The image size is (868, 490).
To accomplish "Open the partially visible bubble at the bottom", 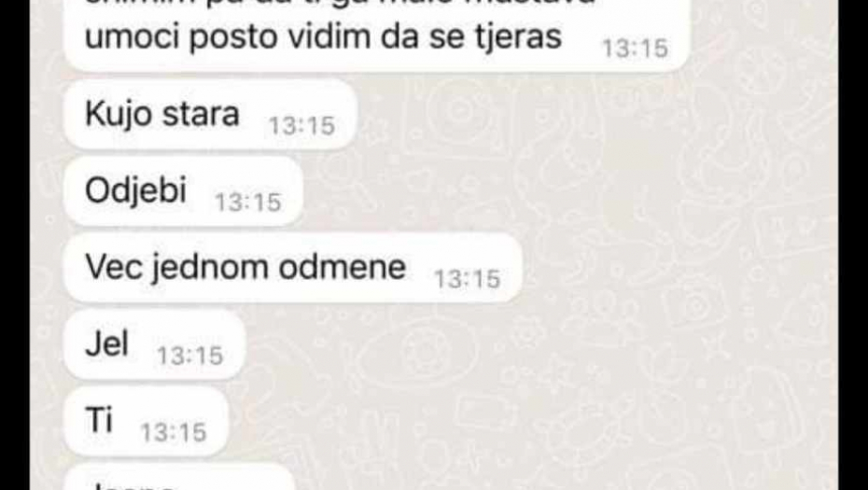I will tap(179, 477).
